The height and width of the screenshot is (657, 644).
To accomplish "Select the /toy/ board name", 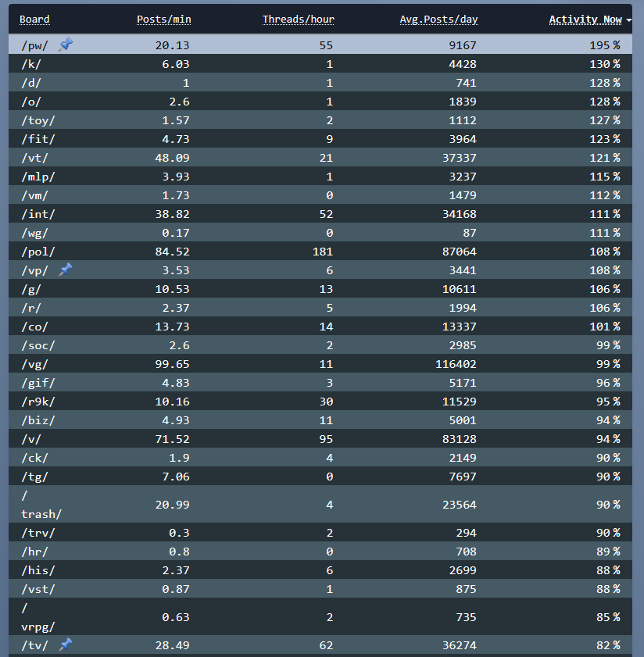I will [38, 120].
